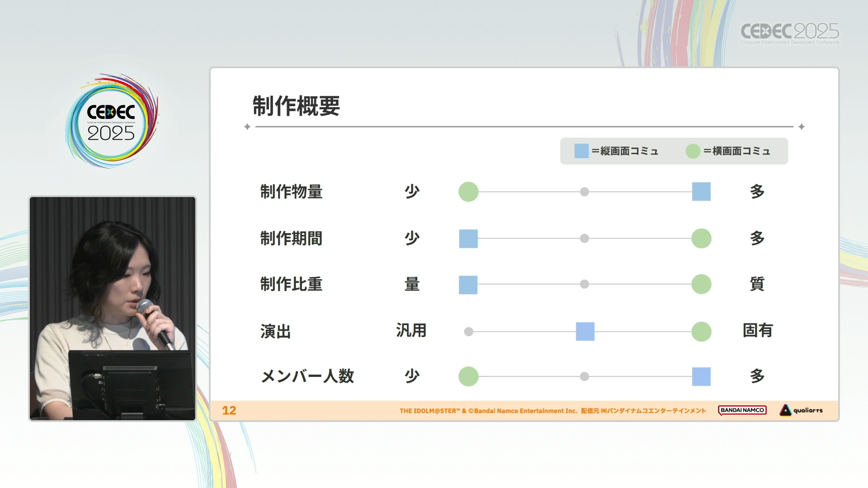Click the speaker video thumbnail
The image size is (868, 488).
coord(113,309)
